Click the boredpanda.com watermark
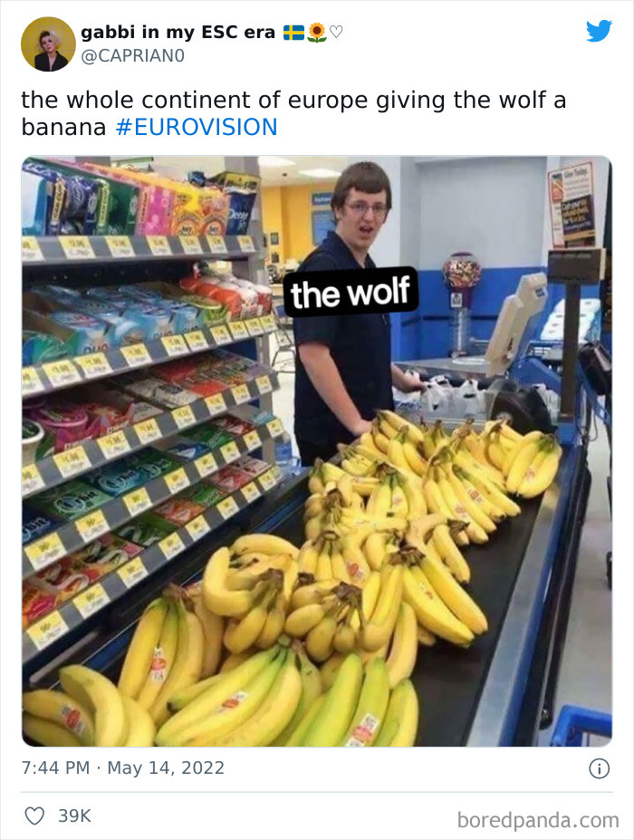The image size is (634, 840). pos(538,820)
